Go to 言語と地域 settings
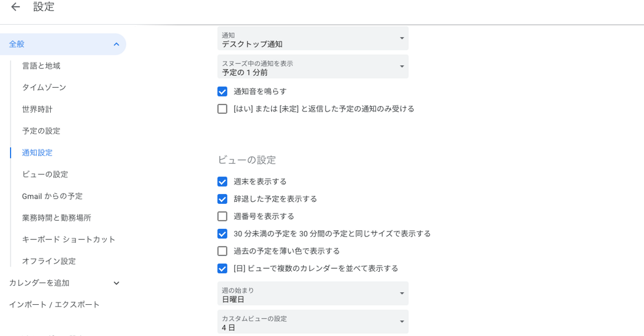The width and height of the screenshot is (644, 336). [x=41, y=66]
